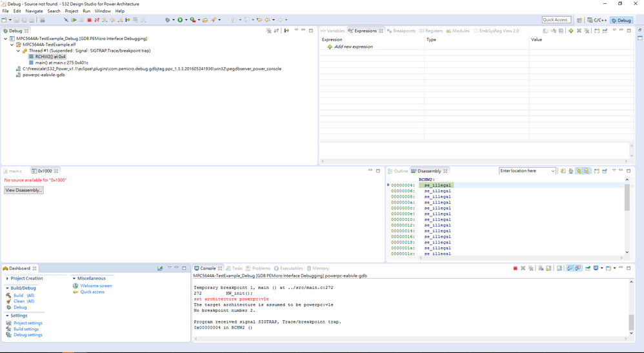Image resolution: width=644 pixels, height=353 pixels.
Task: Toggle Scroll Lock in Console toolbar
Action: click(x=548, y=268)
